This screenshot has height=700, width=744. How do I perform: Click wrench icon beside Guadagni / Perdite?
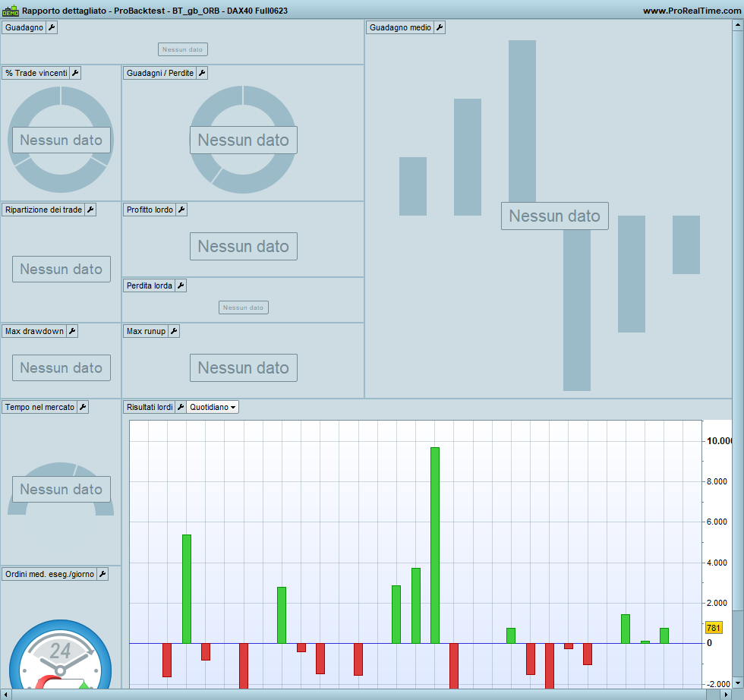click(x=202, y=73)
